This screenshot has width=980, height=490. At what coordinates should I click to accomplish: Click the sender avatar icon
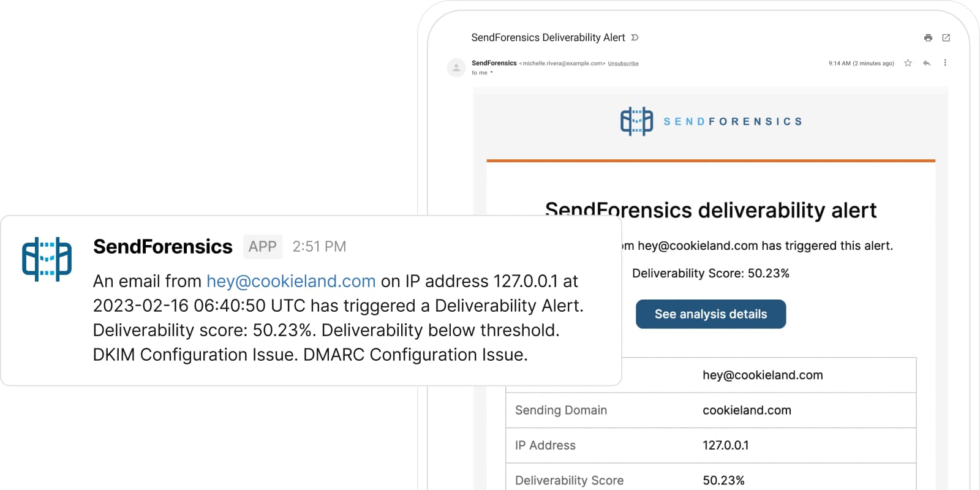[456, 67]
